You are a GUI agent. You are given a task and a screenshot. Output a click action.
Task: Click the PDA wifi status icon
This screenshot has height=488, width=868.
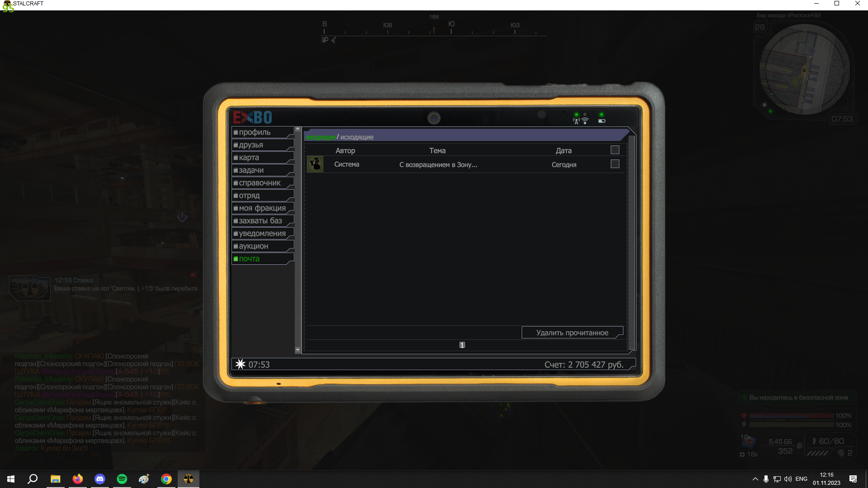585,121
